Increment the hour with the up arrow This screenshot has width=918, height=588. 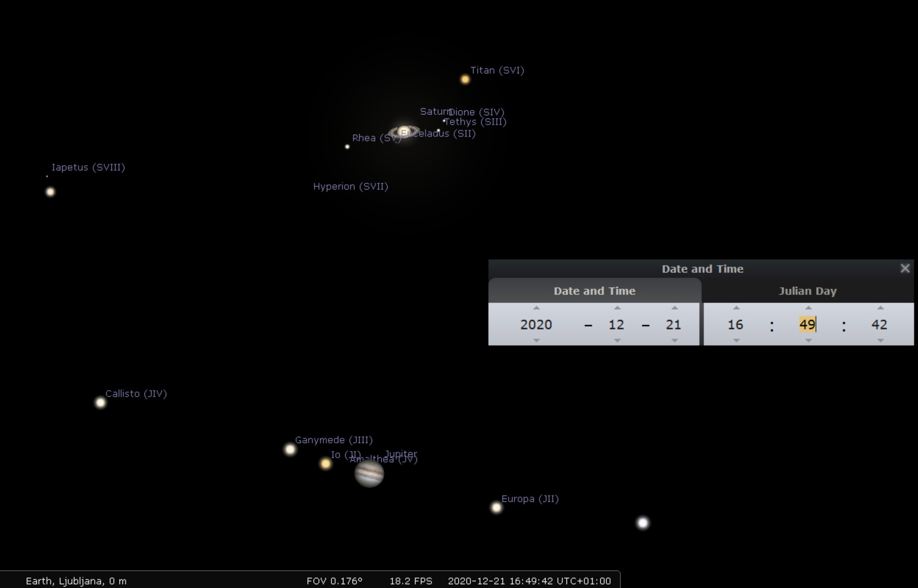pyautogui.click(x=736, y=308)
